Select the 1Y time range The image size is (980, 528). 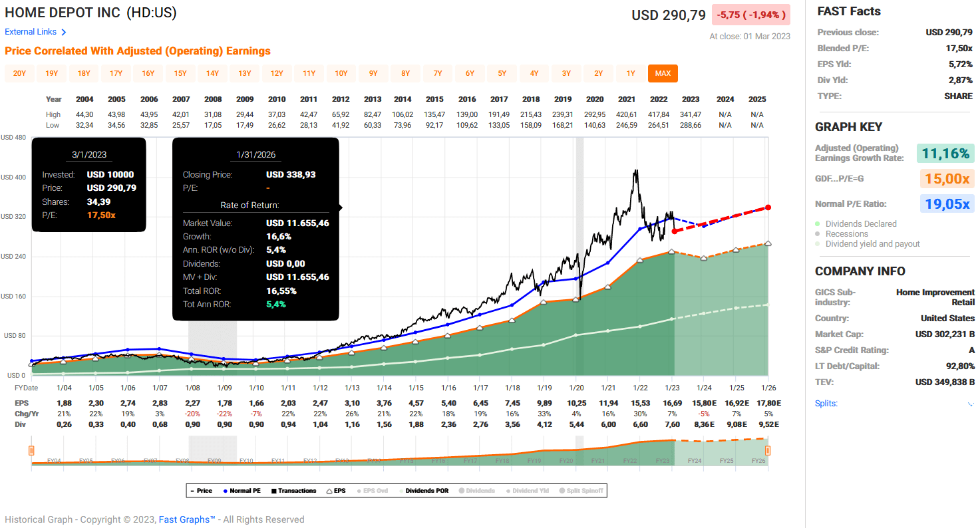click(x=631, y=73)
